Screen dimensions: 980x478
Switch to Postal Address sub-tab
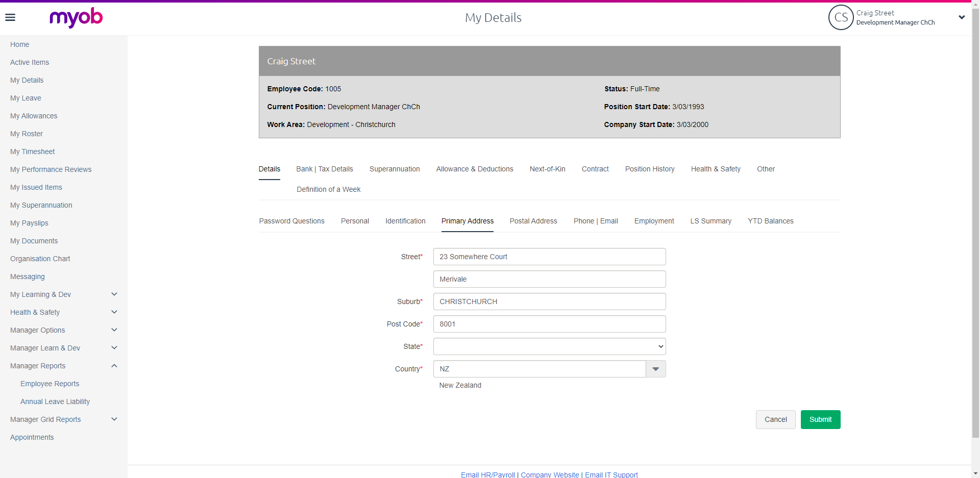point(533,221)
